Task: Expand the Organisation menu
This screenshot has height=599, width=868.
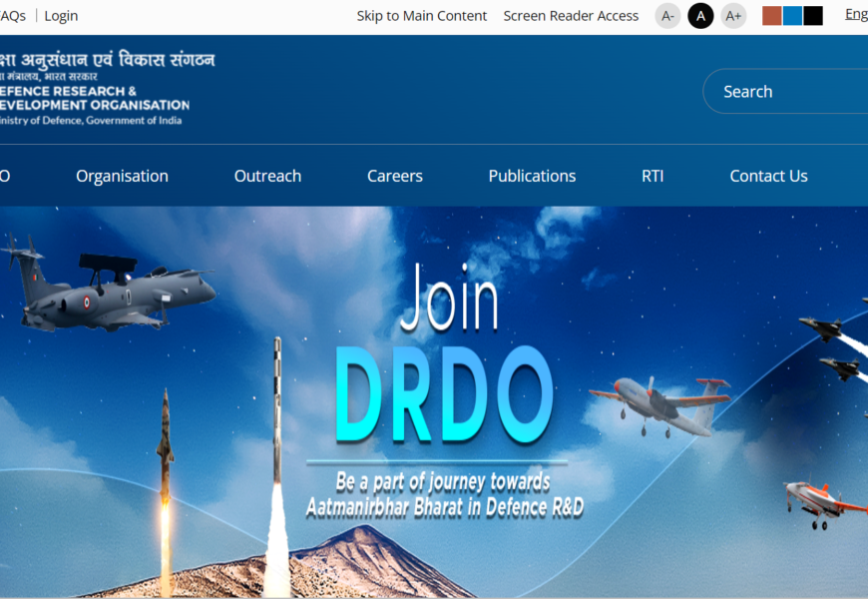Action: tap(122, 176)
